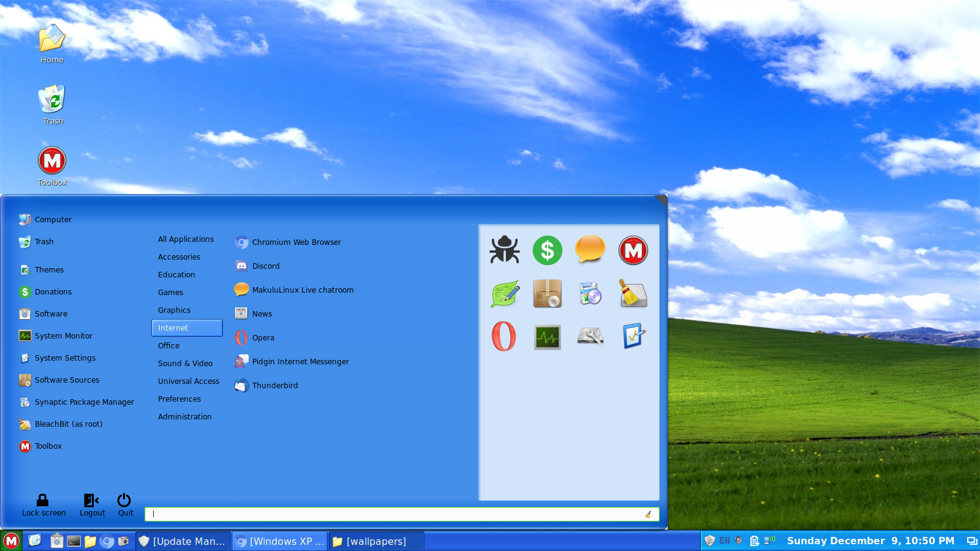Open Software Sources in the menu sidebar
Viewport: 980px width, 551px height.
click(x=59, y=380)
